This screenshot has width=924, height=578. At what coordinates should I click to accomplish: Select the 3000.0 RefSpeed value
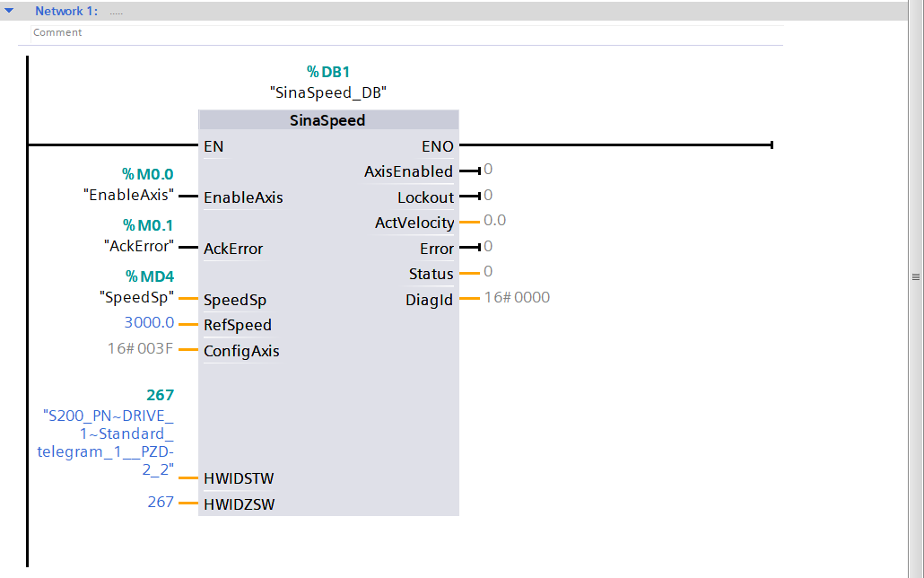coord(149,322)
